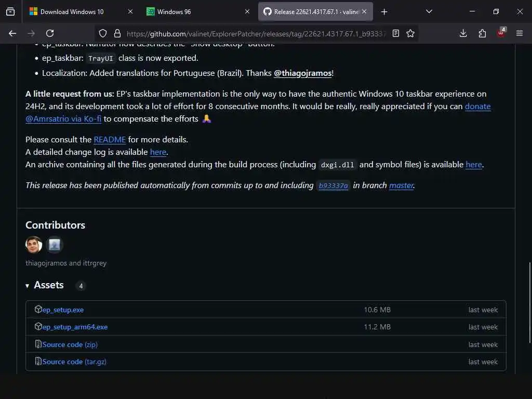Open the master branch link
The image size is (532, 399).
[x=402, y=185]
